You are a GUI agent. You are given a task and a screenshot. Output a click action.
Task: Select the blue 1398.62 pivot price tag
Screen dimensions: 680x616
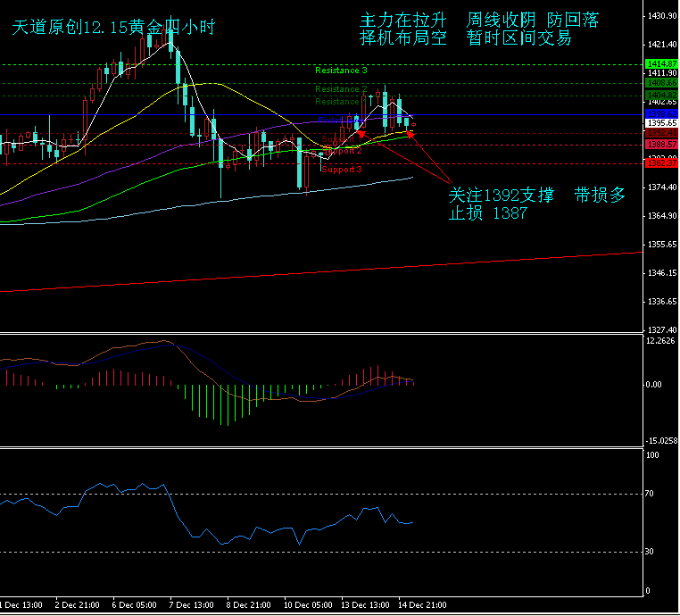pyautogui.click(x=660, y=113)
